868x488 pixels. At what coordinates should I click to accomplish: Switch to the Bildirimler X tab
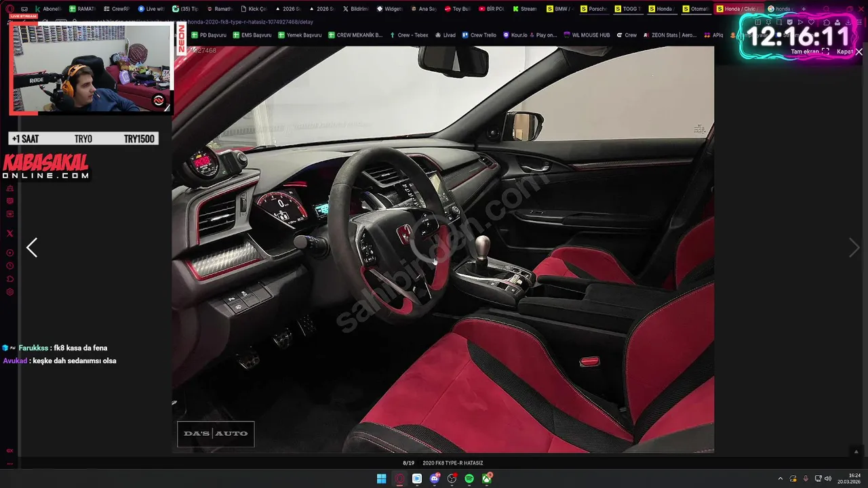click(x=355, y=9)
